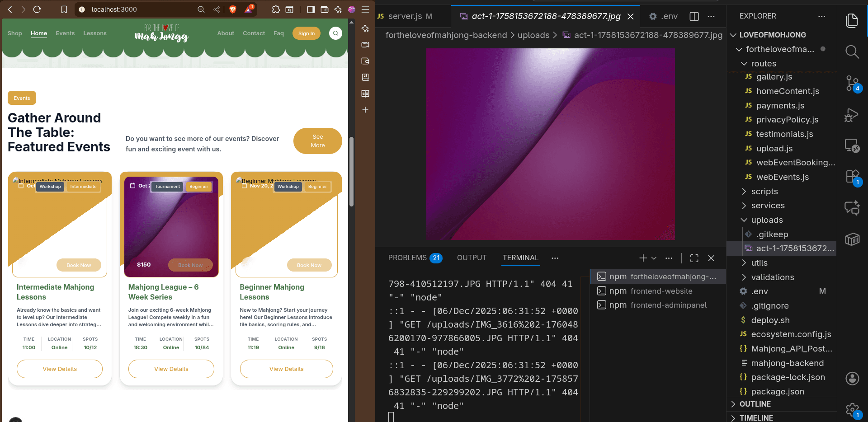Expand the scripts folder

coord(764,192)
